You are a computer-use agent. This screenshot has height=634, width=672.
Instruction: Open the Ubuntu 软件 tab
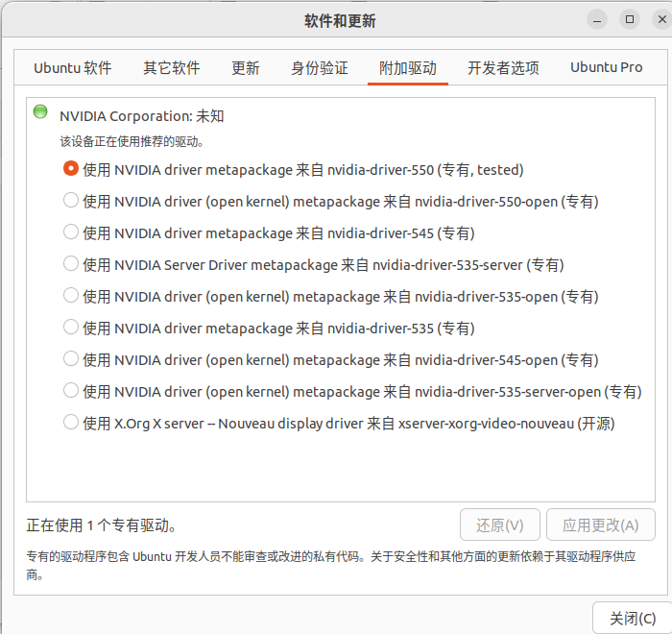pyautogui.click(x=72, y=68)
